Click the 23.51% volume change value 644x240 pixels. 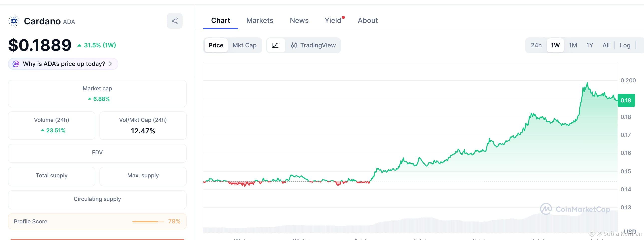53,131
